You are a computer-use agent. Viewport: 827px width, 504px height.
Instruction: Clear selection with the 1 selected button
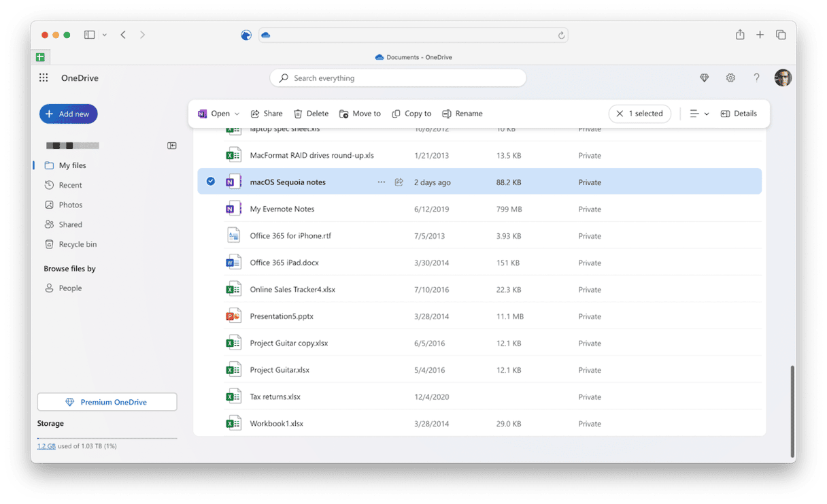point(639,114)
